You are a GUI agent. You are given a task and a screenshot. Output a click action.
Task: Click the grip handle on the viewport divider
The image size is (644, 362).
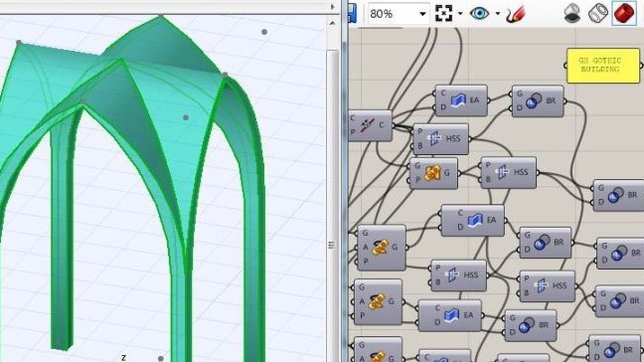pos(332,245)
